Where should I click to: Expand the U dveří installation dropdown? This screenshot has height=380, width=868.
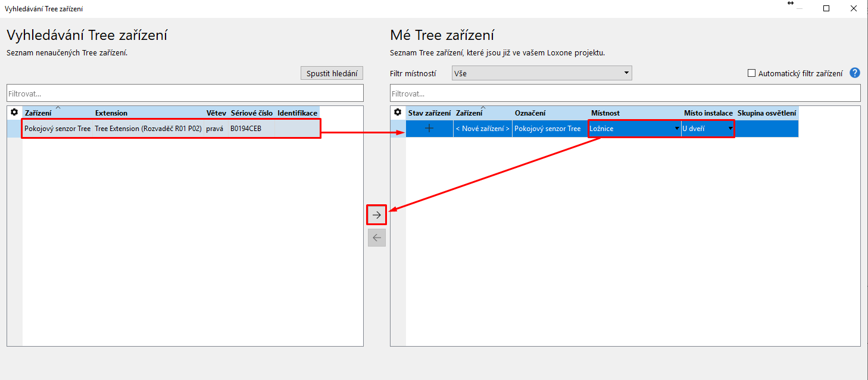(x=730, y=129)
